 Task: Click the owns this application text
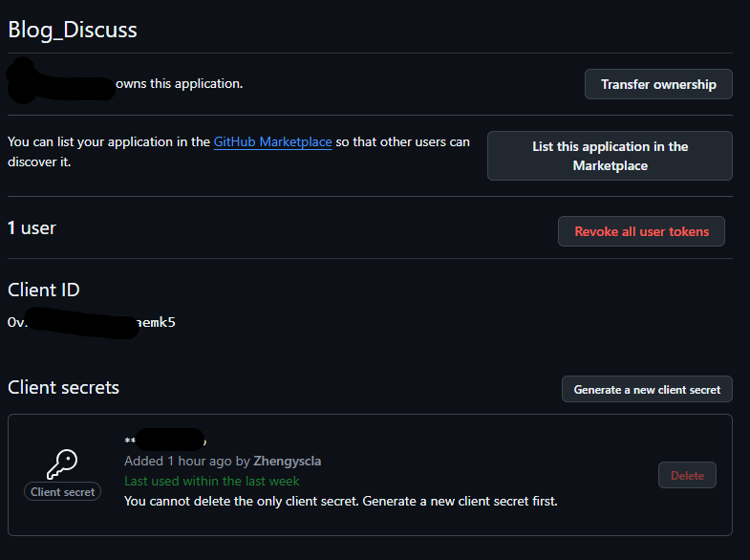tap(179, 83)
